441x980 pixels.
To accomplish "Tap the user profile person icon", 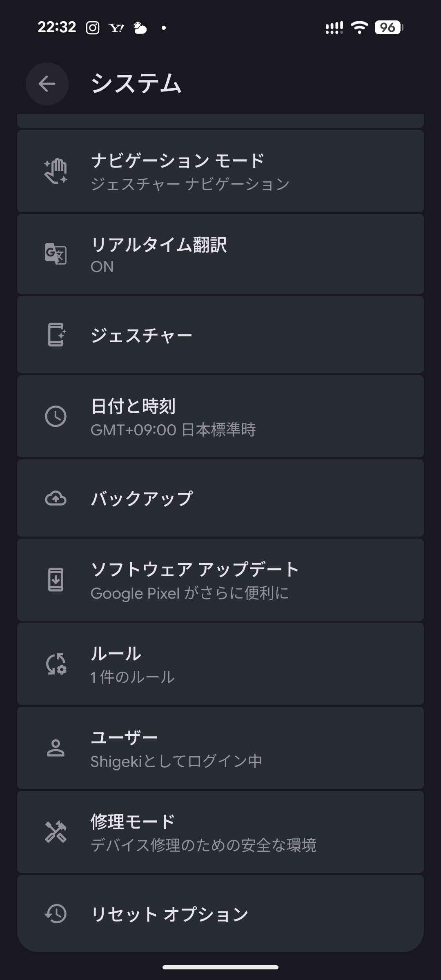I will pyautogui.click(x=56, y=748).
